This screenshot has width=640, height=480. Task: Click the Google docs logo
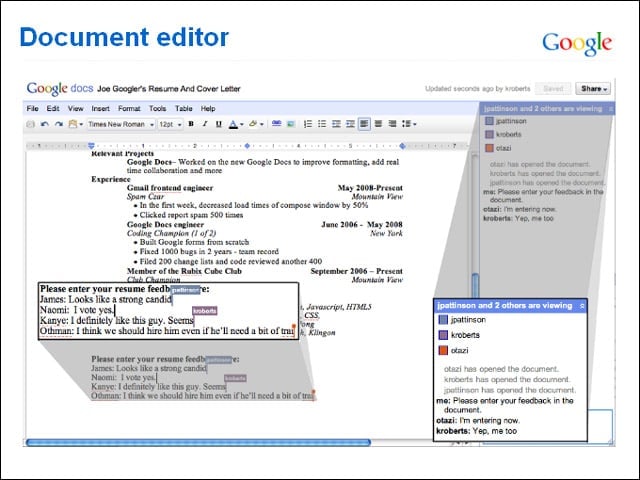click(60, 88)
